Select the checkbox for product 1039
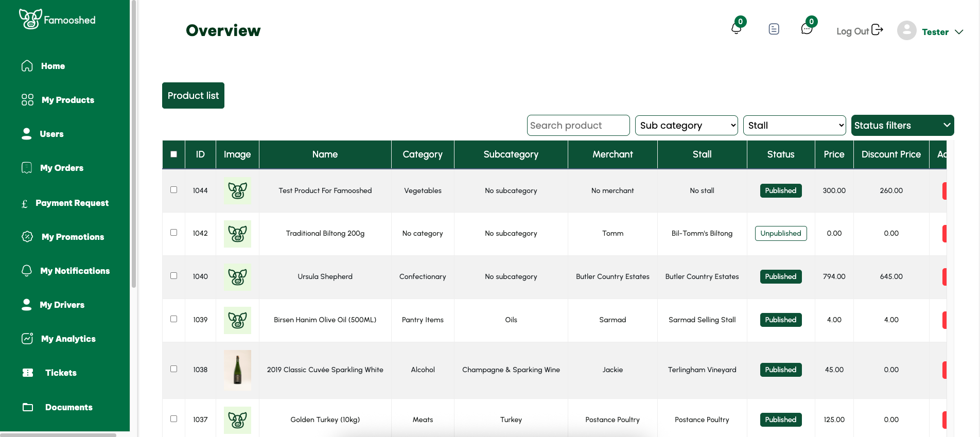Screen dimensions: 980x437 [174, 319]
